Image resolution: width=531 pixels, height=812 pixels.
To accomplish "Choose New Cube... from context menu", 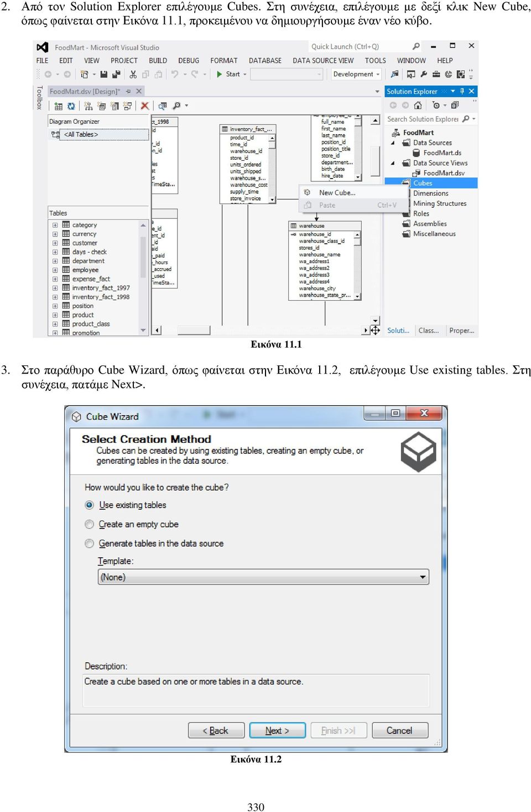I will 354,193.
